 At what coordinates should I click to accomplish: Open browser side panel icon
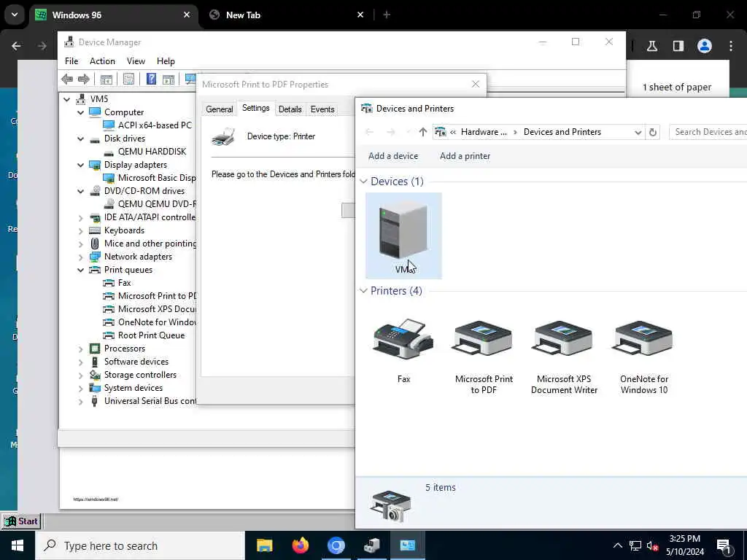pyautogui.click(x=678, y=46)
